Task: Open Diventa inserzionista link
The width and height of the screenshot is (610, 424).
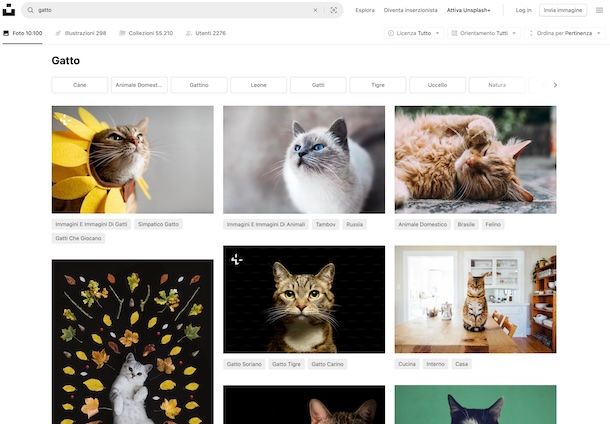Action: point(410,10)
